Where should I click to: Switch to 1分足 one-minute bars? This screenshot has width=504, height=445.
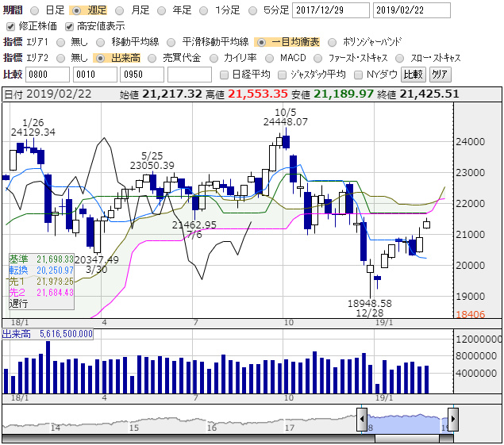203,10
